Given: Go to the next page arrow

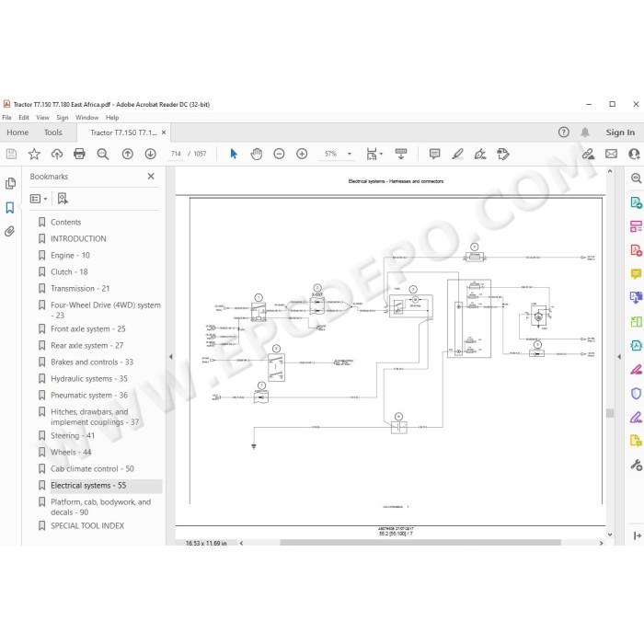Looking at the screenshot, I should [150, 154].
